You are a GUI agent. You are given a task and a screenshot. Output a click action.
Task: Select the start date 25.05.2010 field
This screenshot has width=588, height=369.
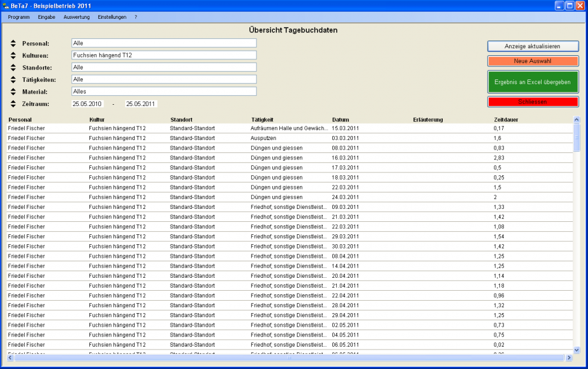click(x=87, y=104)
